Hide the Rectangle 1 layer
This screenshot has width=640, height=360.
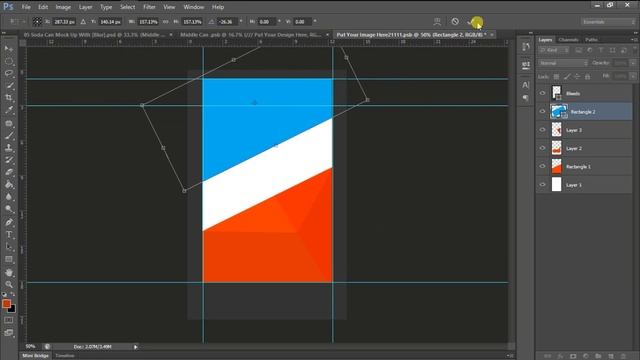pyautogui.click(x=542, y=167)
